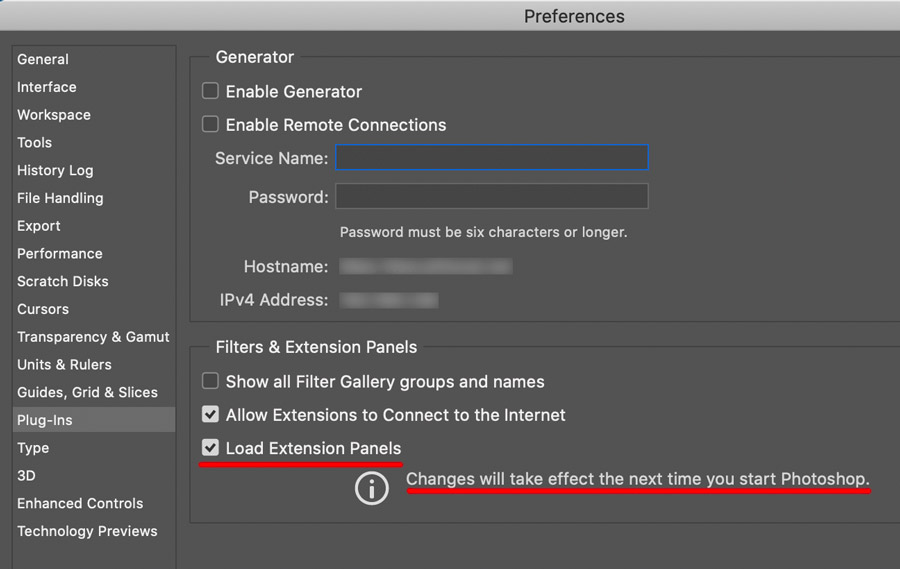Select Transparency & Gamut category
Screen dimensions: 900x569
point(93,337)
